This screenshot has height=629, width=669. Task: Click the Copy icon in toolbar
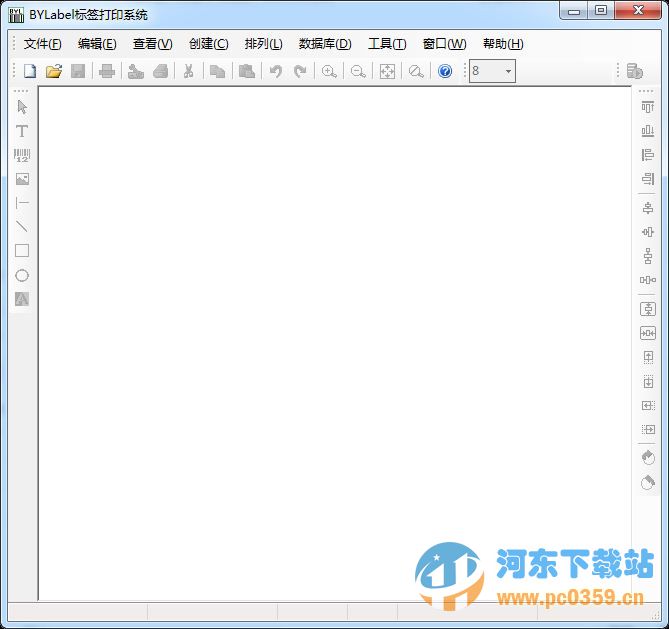click(x=218, y=71)
